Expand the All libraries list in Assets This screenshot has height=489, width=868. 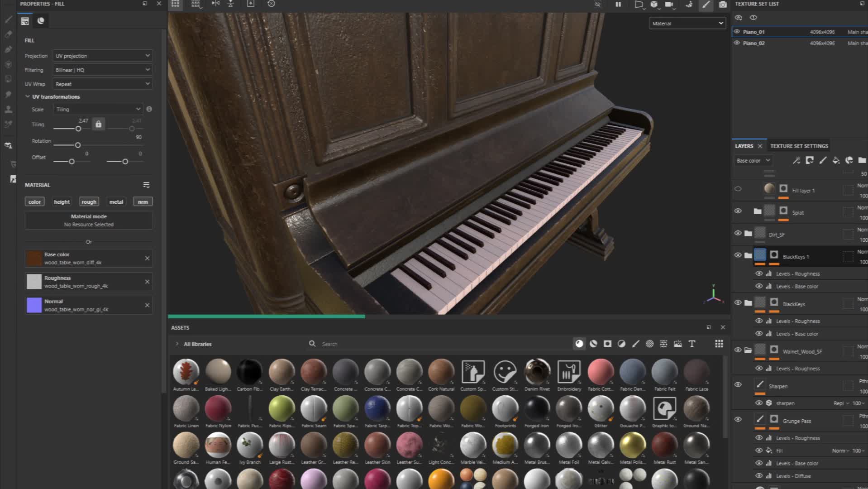click(x=176, y=344)
